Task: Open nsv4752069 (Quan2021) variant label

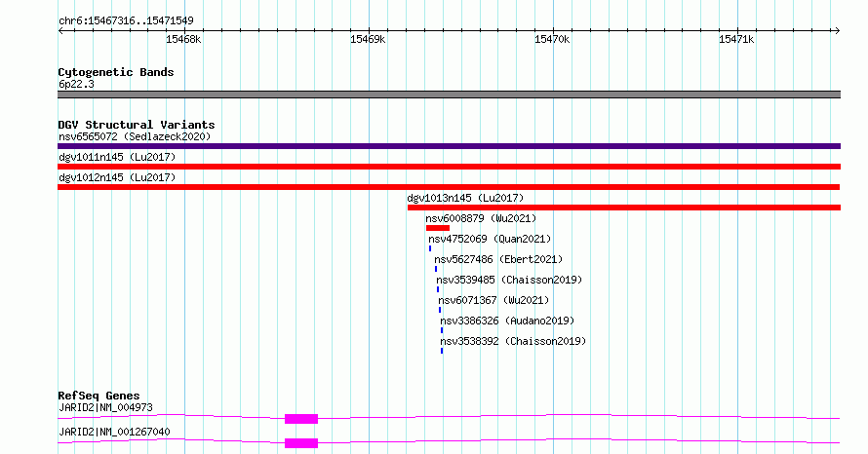Action: point(490,239)
